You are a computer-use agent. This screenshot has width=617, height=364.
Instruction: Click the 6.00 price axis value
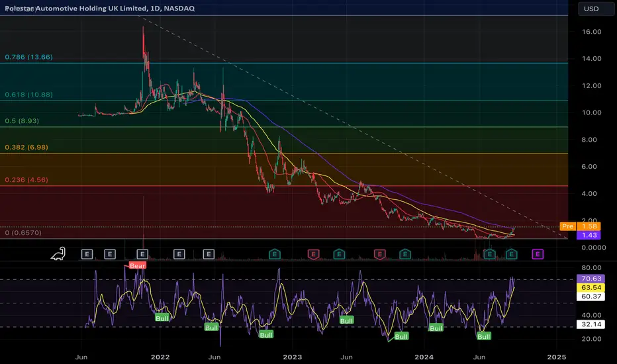click(x=589, y=167)
